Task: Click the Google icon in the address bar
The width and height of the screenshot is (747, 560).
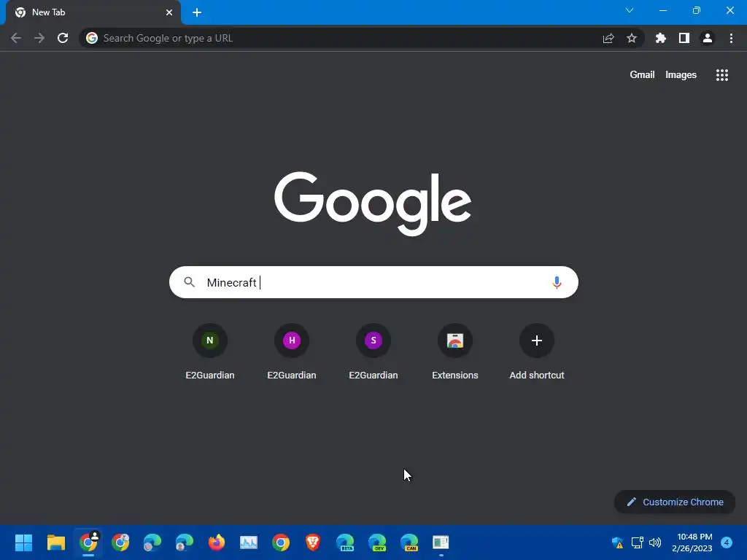Action: coord(92,38)
